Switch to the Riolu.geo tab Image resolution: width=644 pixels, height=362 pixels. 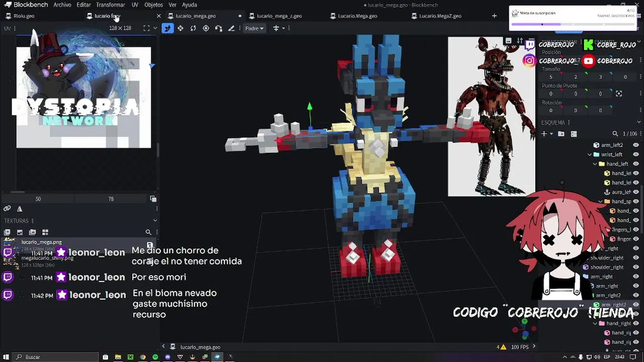24,16
